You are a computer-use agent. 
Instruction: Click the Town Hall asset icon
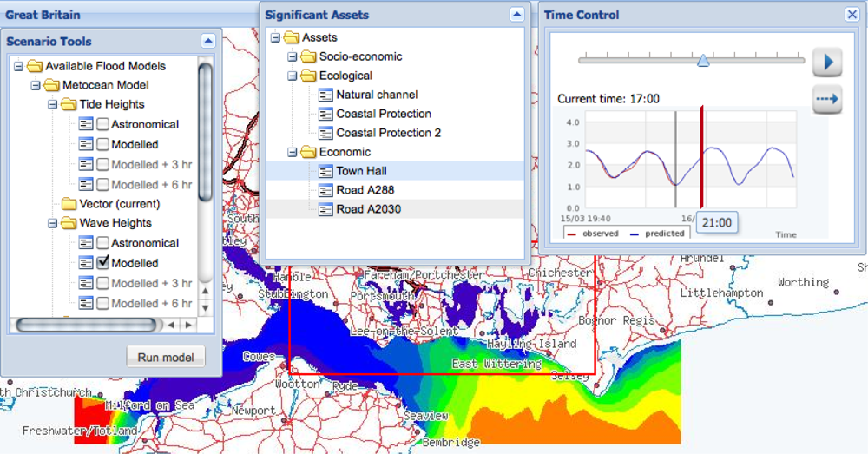coord(325,171)
